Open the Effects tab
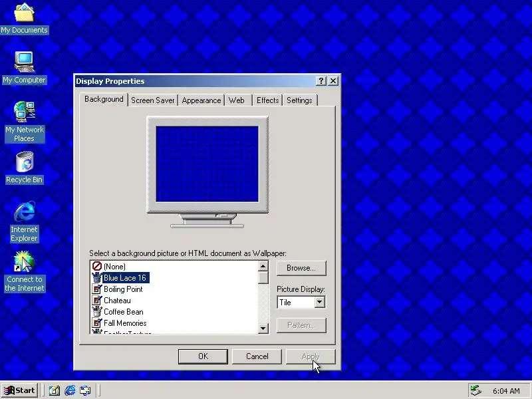 point(267,100)
